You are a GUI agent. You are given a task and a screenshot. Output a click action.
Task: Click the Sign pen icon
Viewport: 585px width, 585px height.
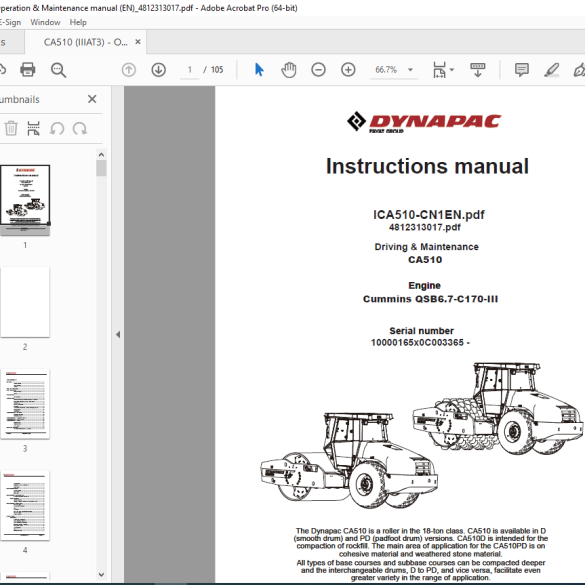[579, 70]
